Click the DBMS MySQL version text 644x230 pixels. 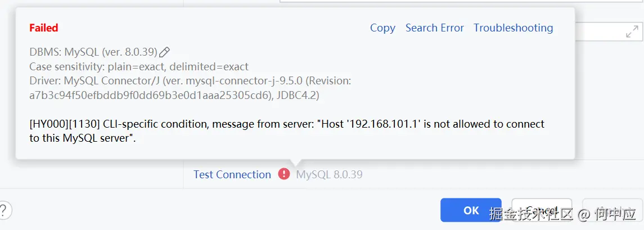(93, 52)
